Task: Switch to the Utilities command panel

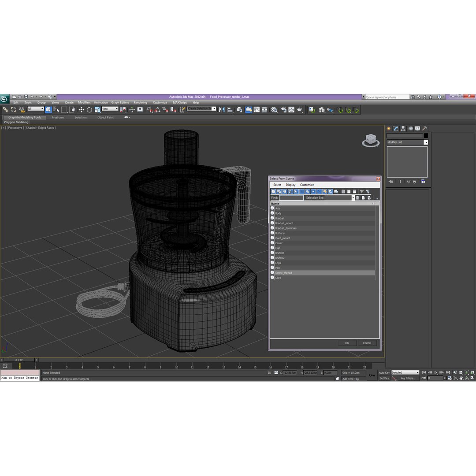Action: point(425,128)
